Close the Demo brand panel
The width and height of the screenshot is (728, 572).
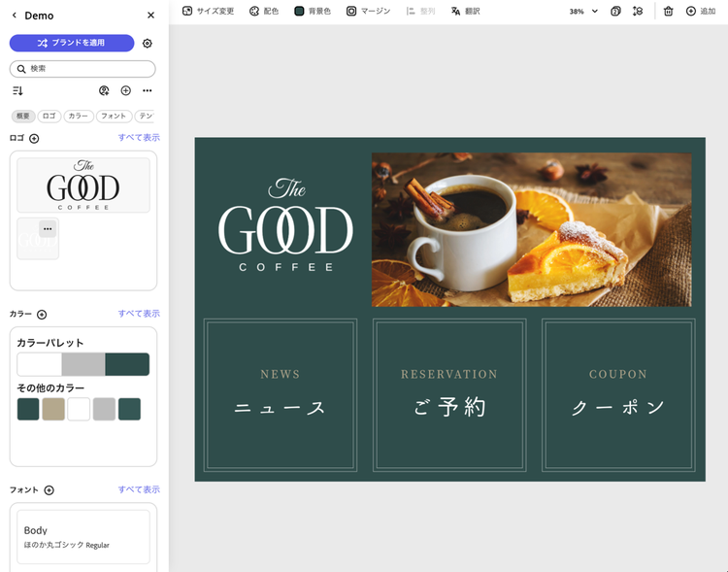tap(150, 16)
